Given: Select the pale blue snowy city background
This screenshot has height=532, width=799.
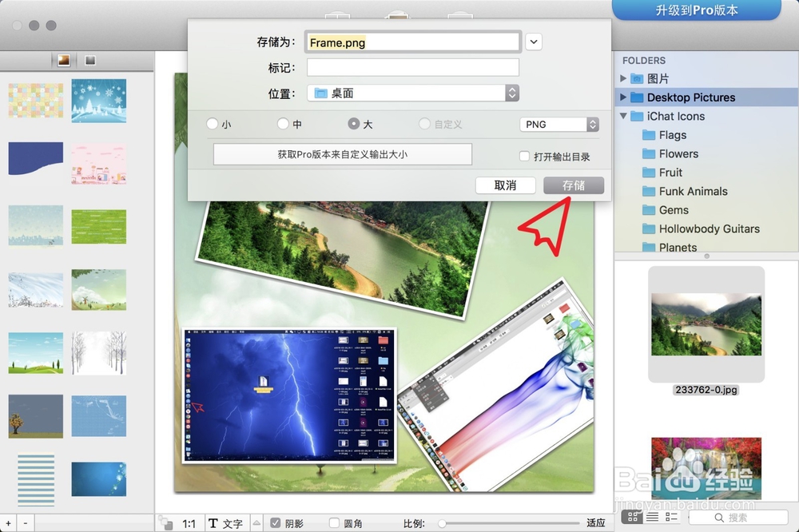Looking at the screenshot, I should 36,225.
